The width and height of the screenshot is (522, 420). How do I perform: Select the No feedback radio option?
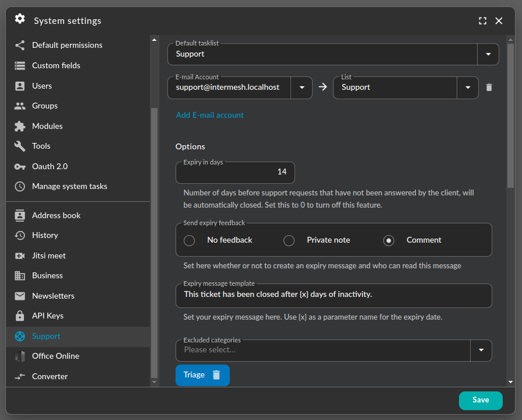point(189,240)
